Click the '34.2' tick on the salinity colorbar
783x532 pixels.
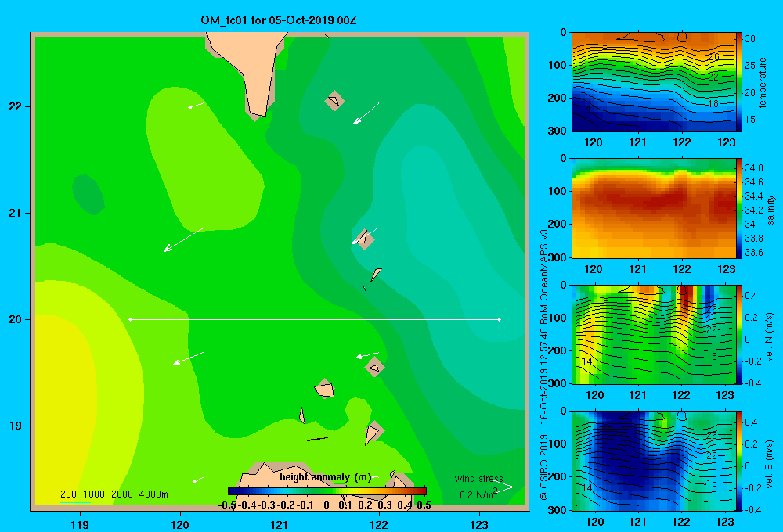[754, 210]
